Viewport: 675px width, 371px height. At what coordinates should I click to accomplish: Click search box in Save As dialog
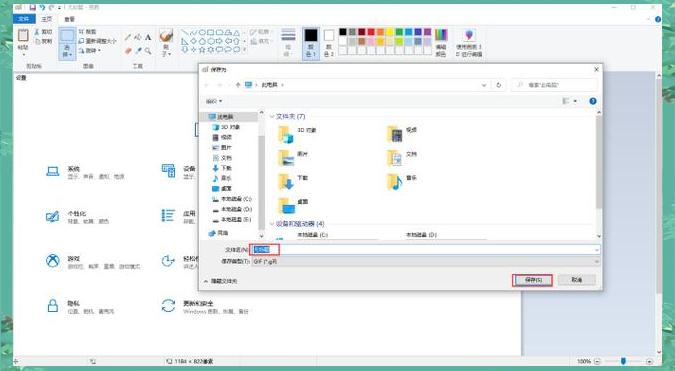pyautogui.click(x=554, y=85)
